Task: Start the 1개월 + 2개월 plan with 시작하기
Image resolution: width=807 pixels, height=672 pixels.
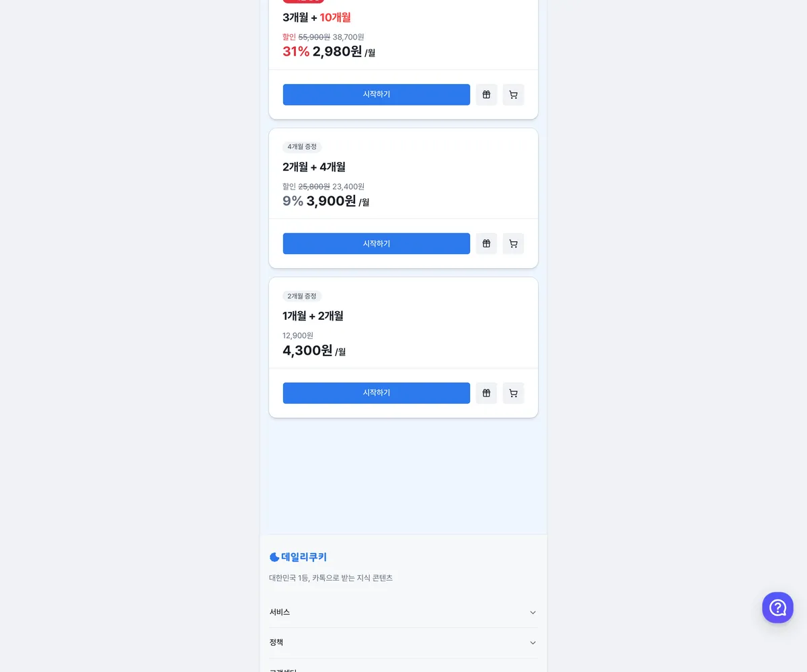Action: tap(377, 393)
